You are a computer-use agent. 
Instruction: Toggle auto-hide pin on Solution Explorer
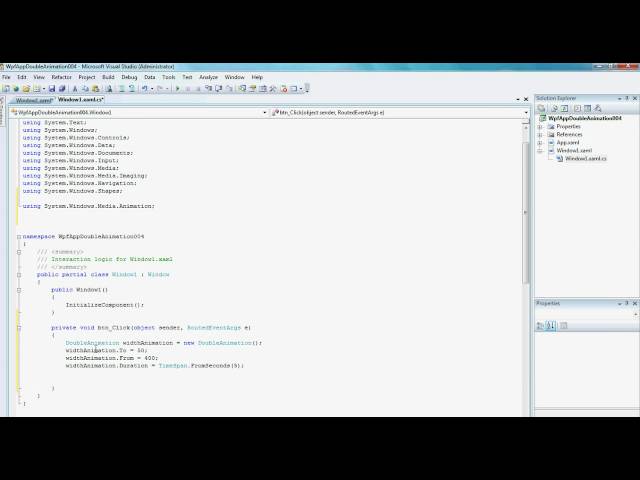[x=627, y=98]
